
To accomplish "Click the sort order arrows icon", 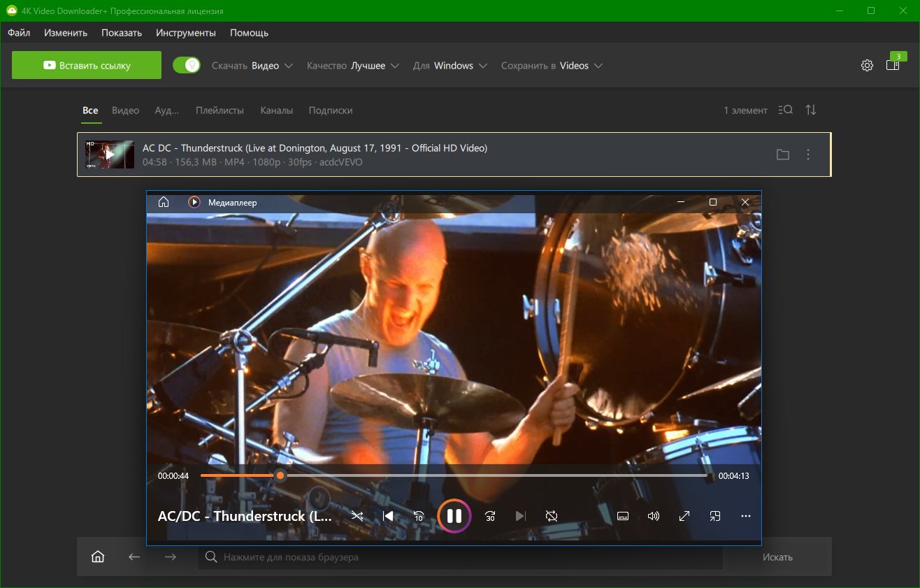I will (x=811, y=110).
